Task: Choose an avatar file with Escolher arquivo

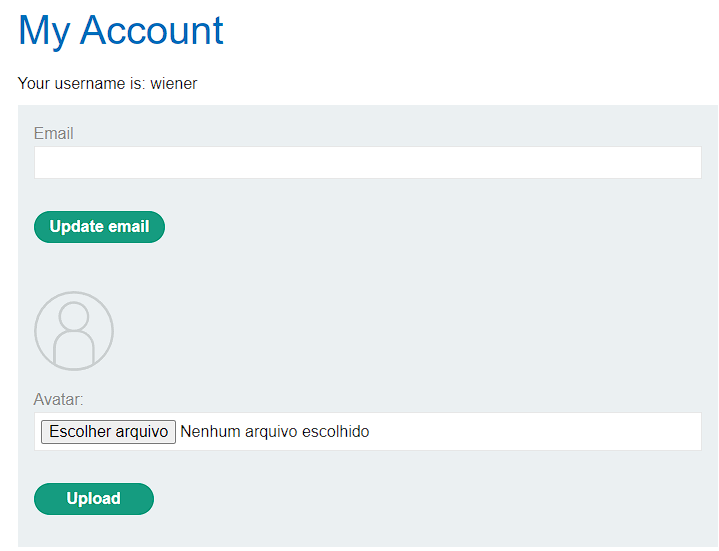Action: pyautogui.click(x=108, y=432)
